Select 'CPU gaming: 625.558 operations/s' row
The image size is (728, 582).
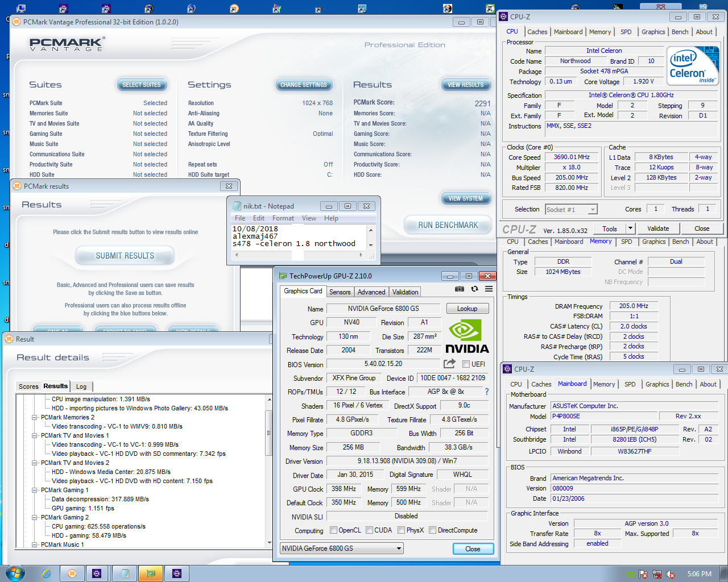[98, 526]
